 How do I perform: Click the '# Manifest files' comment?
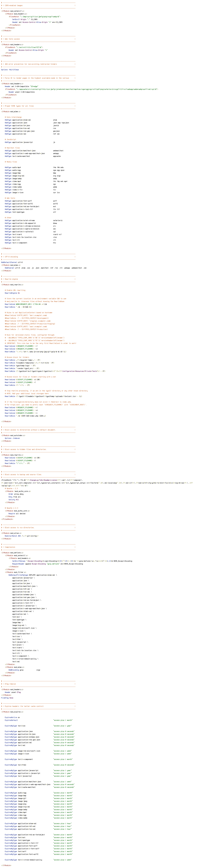point(12,148)
